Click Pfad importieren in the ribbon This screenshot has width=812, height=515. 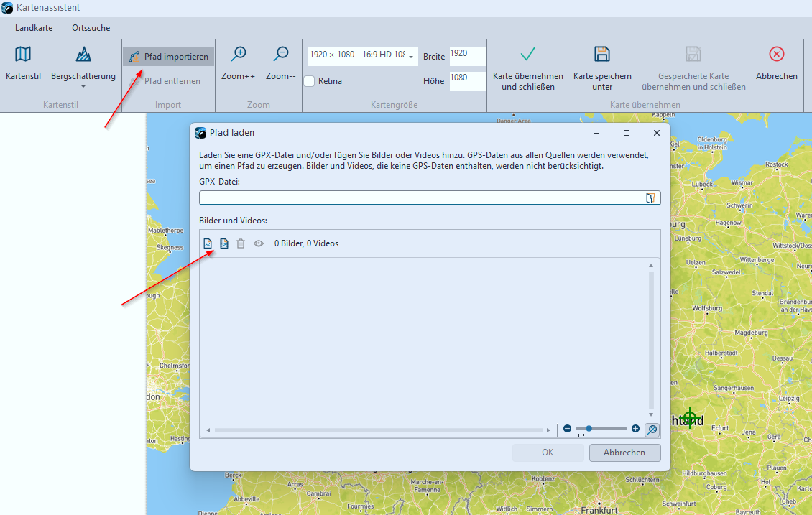168,57
